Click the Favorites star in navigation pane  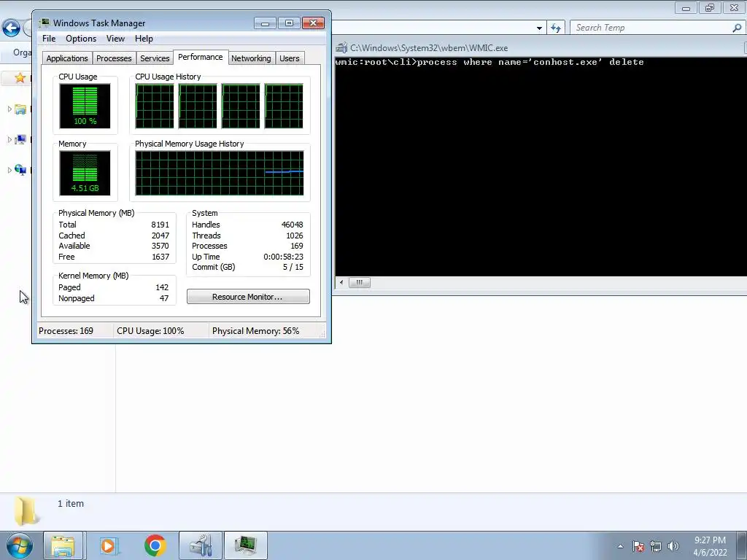pyautogui.click(x=20, y=77)
